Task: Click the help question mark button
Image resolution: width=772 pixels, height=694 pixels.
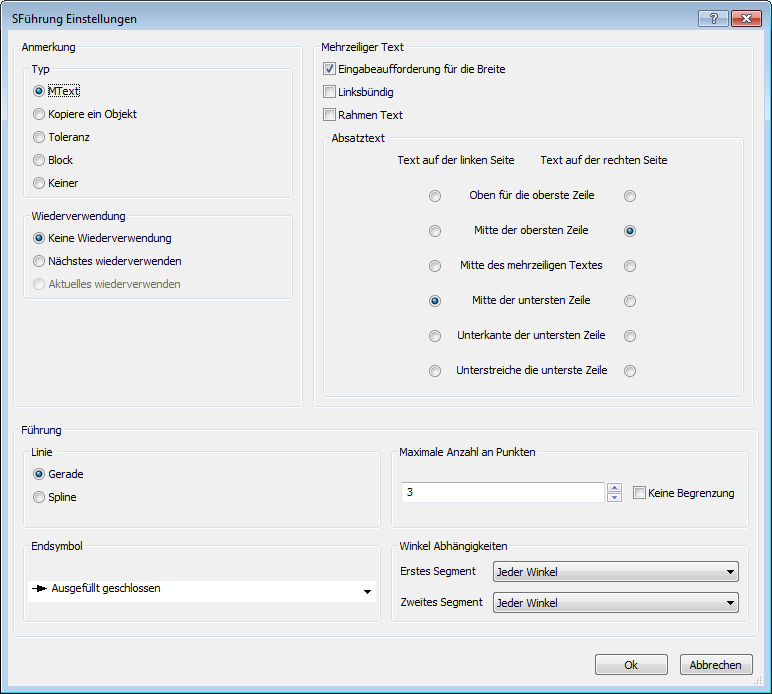Action: 712,19
